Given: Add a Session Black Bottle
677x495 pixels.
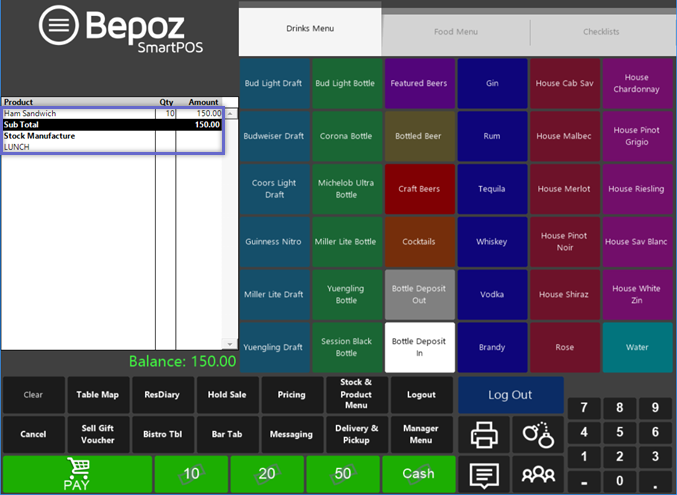Looking at the screenshot, I should point(346,347).
